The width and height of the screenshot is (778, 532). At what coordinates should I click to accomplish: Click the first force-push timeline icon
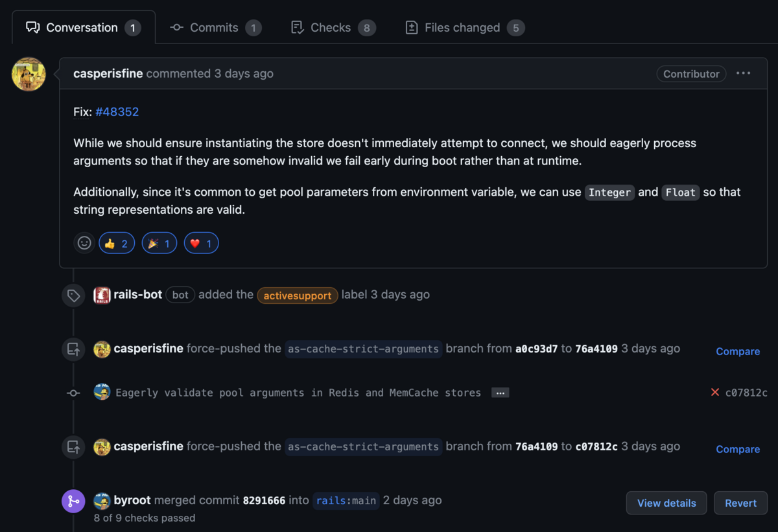point(73,349)
